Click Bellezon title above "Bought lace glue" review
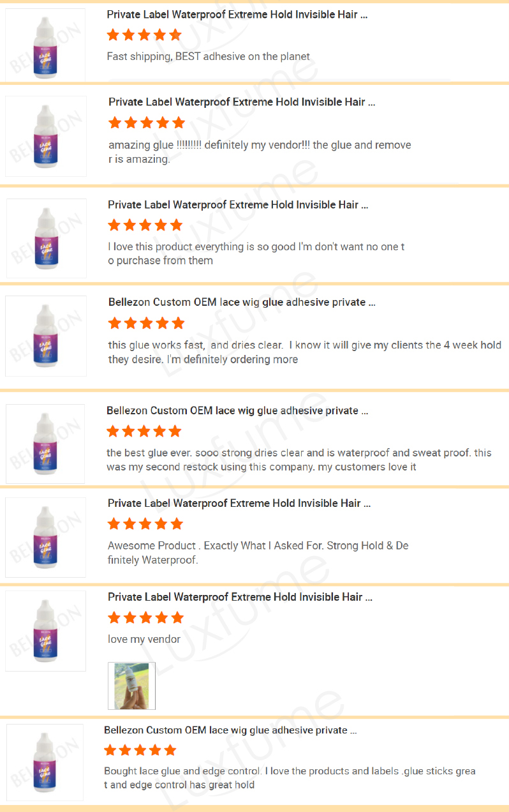Viewport: 509px width, 812px height. 230,730
